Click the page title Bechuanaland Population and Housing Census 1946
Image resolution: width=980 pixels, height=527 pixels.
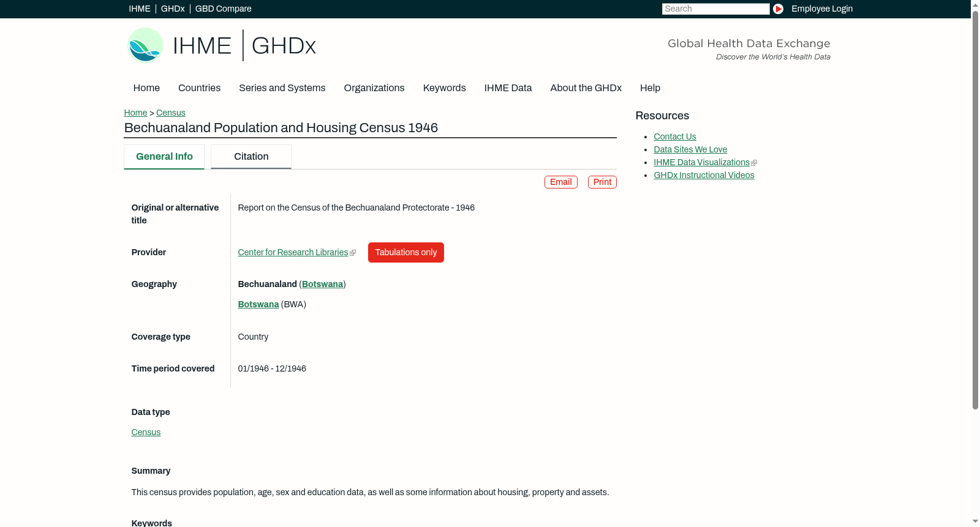coord(281,128)
